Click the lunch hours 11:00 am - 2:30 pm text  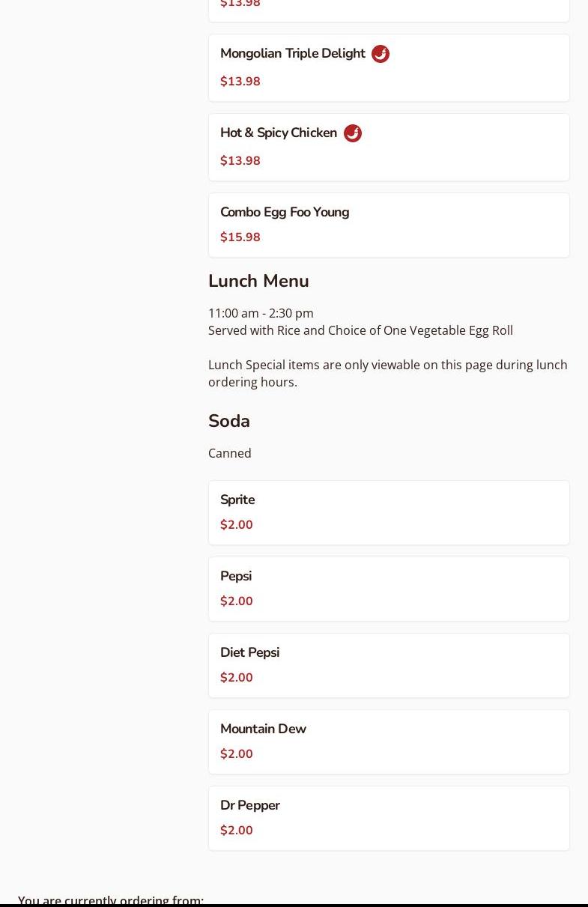coord(261,313)
